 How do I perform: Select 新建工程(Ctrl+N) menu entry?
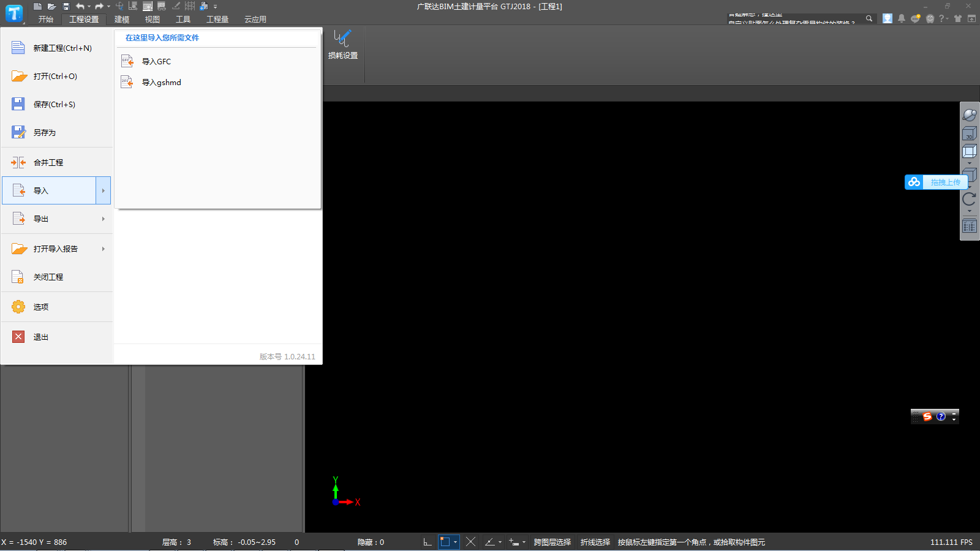coord(57,48)
